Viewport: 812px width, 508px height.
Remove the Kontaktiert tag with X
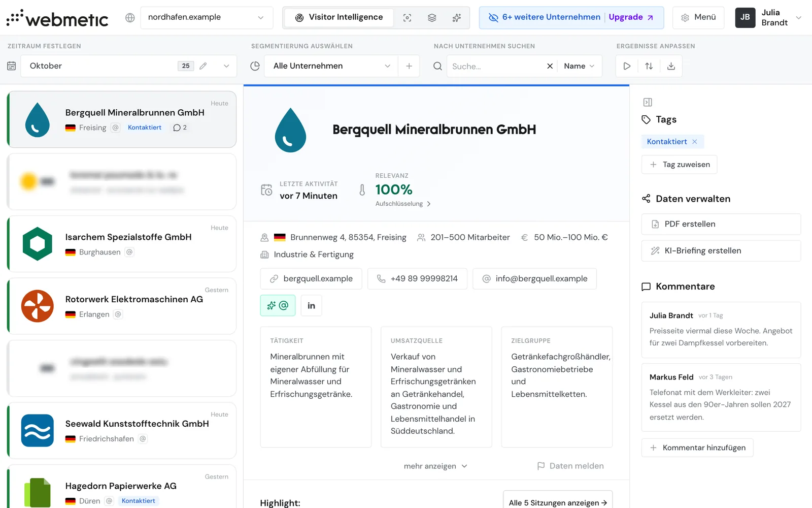point(695,142)
